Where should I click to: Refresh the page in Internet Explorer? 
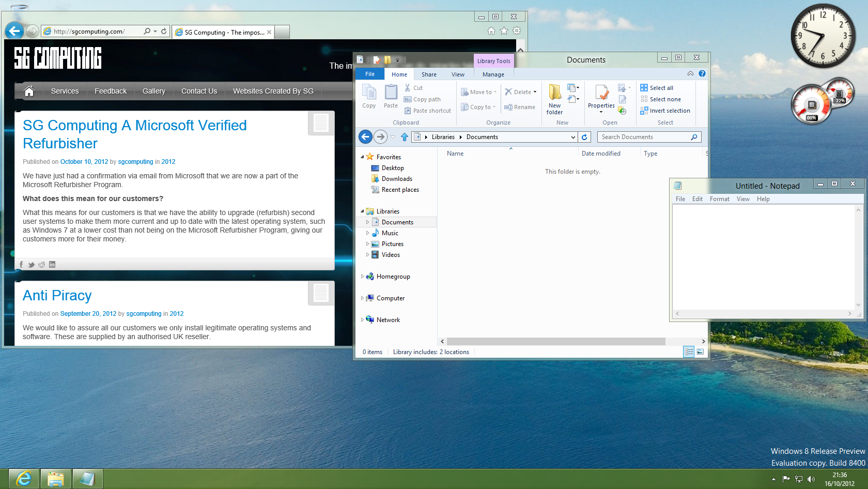click(x=164, y=31)
